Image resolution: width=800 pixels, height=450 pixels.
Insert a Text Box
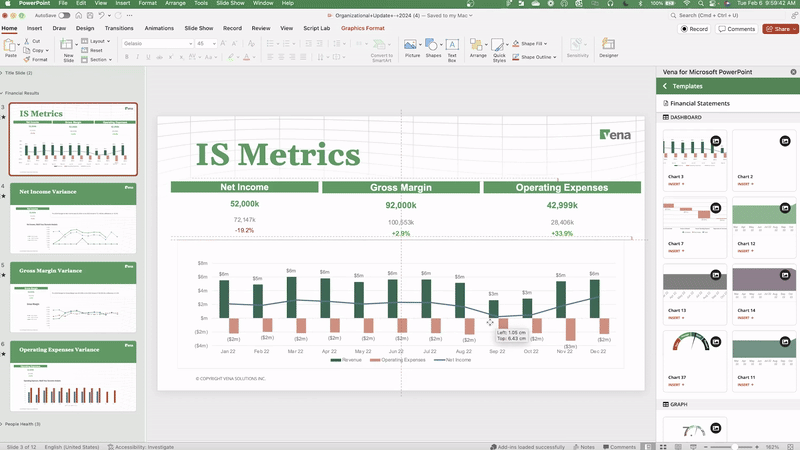tap(452, 46)
